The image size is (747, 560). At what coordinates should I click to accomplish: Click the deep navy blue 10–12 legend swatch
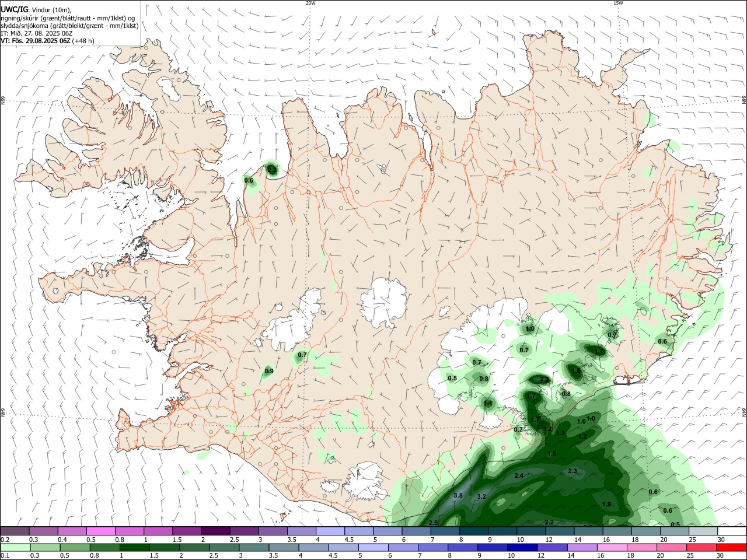tap(522, 548)
